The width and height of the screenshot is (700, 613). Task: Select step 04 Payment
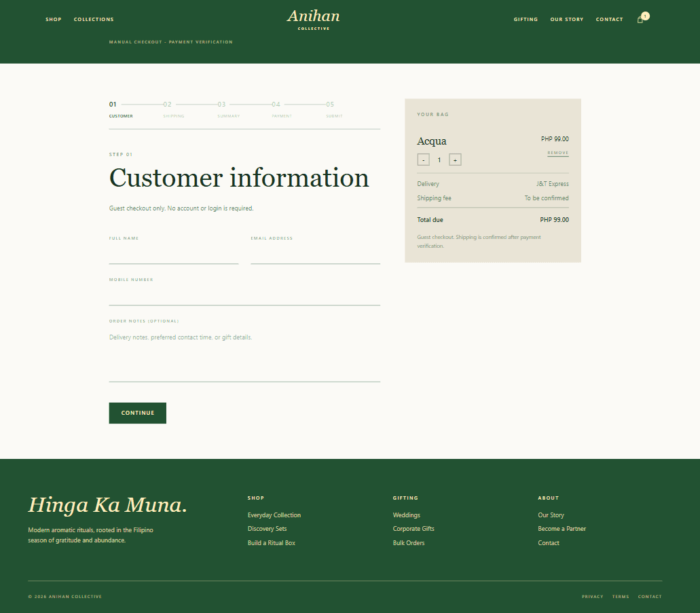(x=282, y=109)
